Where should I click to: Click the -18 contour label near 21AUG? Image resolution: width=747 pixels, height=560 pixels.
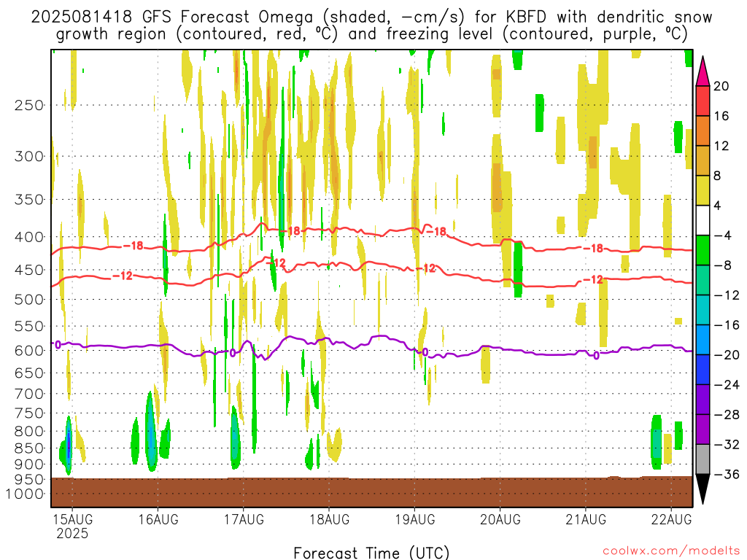point(593,248)
